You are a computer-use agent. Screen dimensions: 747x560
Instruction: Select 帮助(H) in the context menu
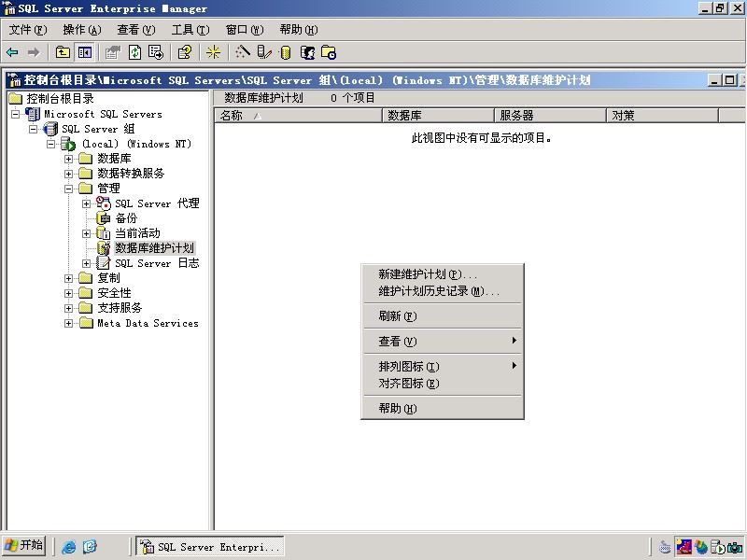click(442, 409)
